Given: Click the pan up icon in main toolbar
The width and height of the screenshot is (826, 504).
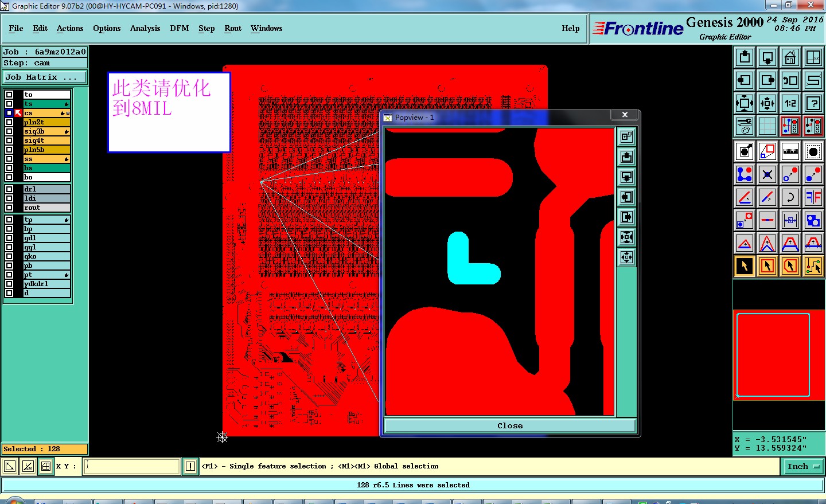Looking at the screenshot, I should 745,57.
